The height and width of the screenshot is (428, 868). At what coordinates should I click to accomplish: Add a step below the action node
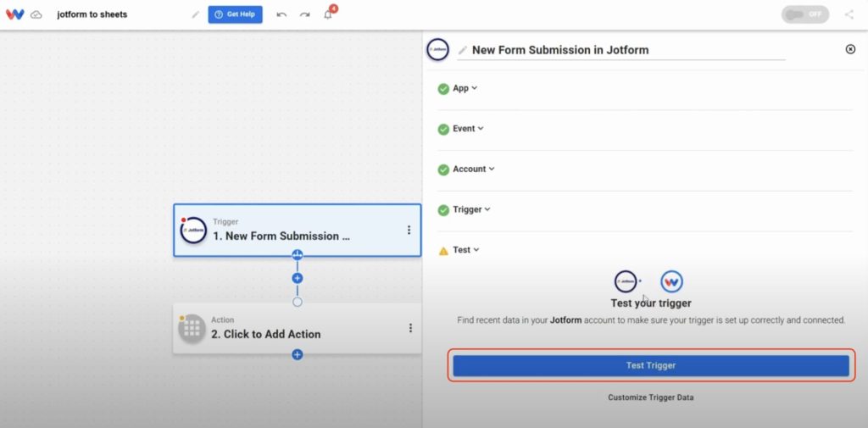click(x=298, y=354)
